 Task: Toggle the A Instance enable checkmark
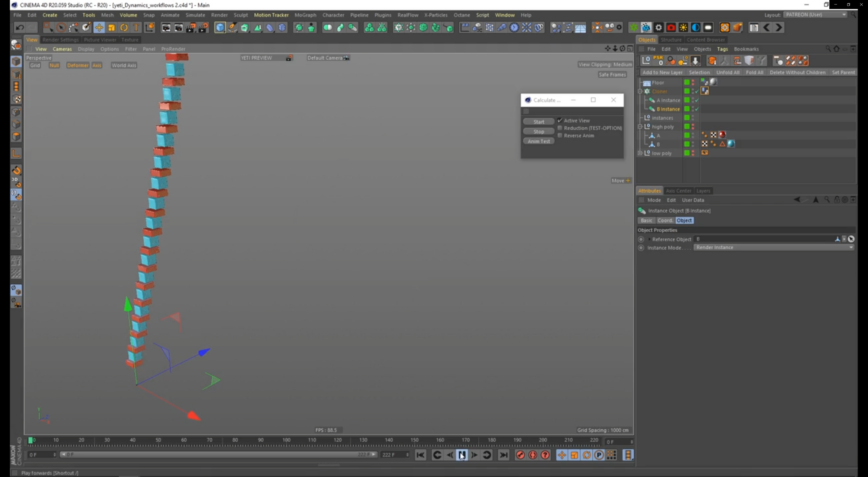click(x=697, y=100)
